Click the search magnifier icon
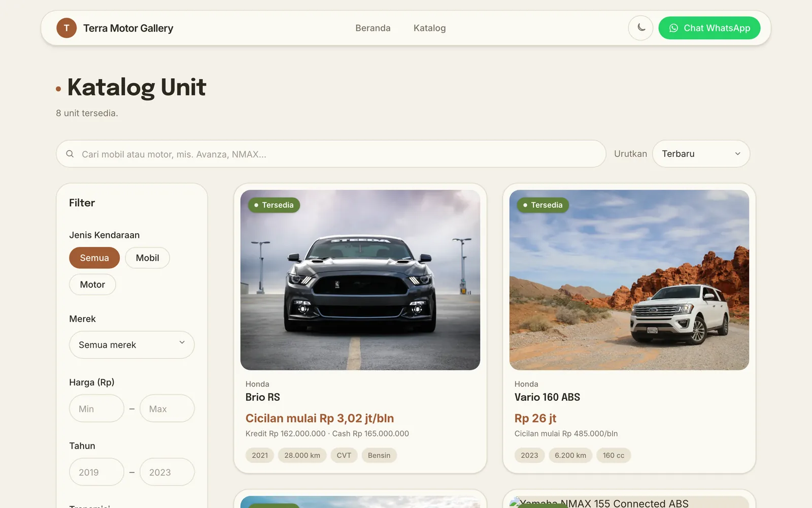Viewport: 812px width, 508px height. pos(70,154)
